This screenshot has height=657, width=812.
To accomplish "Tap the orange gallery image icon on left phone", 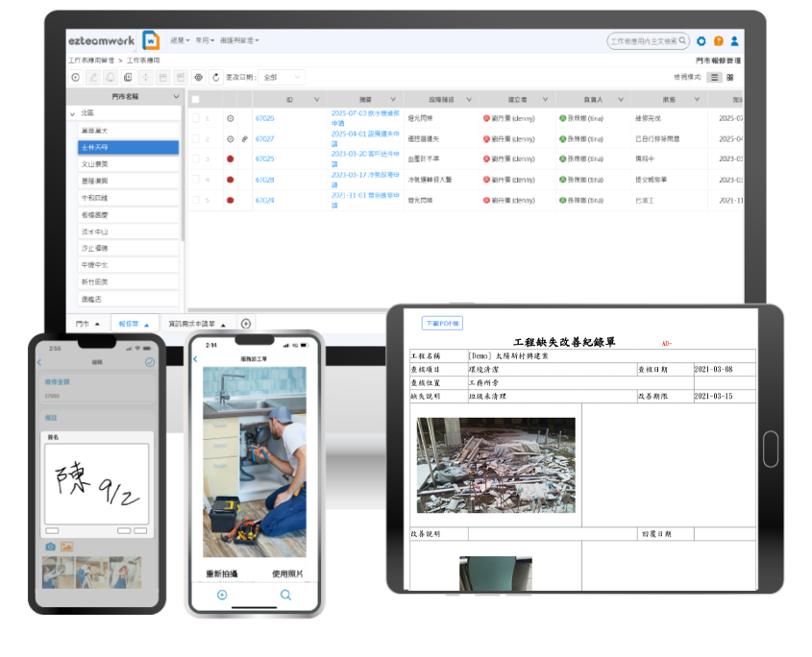I will point(67,547).
